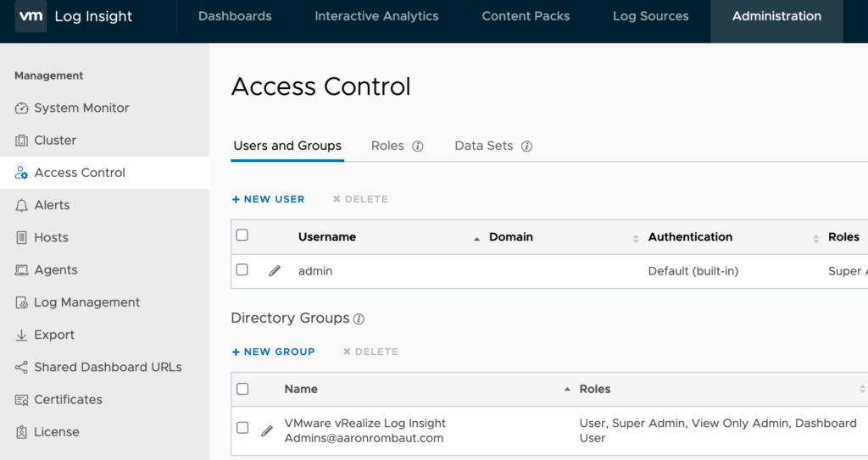Viewport: 868px width, 460px height.
Task: Click the vm Log Insight logo
Action: click(31, 16)
